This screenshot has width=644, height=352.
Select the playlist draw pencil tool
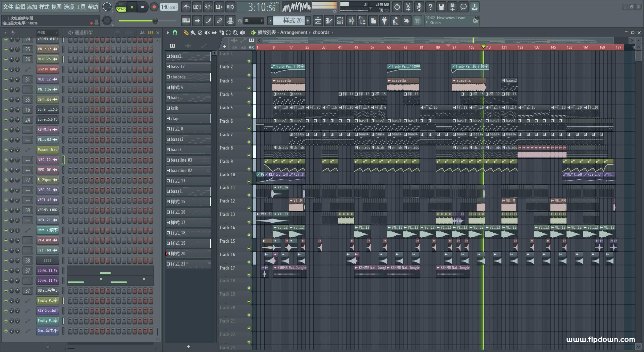(186, 33)
